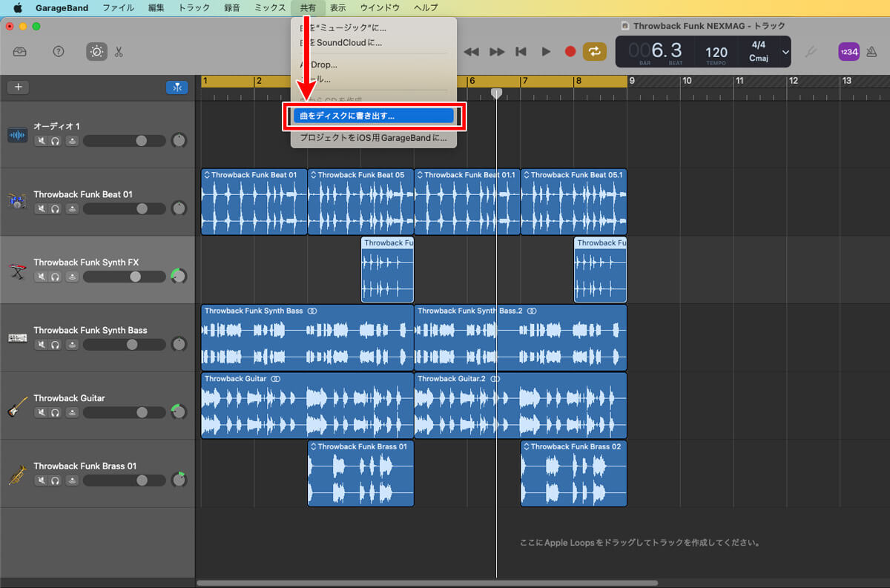The width and height of the screenshot is (890, 588).
Task: Click the pan knob of Throwback Funk Brass 01
Action: point(179,480)
